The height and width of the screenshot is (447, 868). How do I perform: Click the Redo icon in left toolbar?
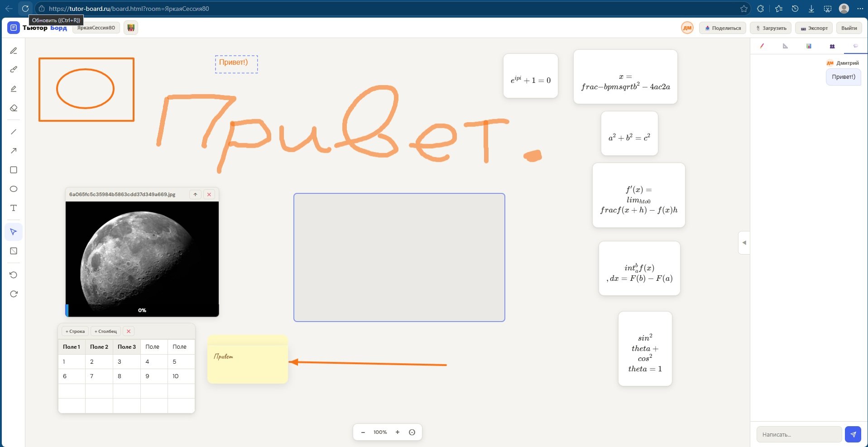(x=14, y=294)
